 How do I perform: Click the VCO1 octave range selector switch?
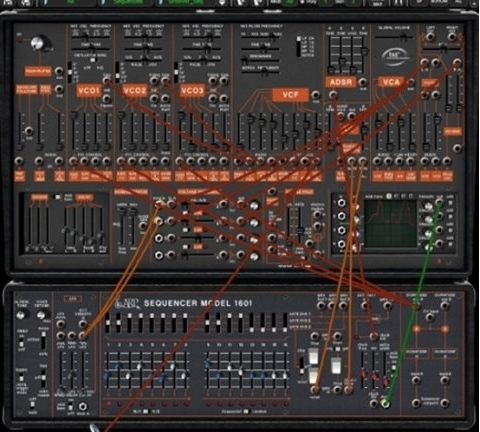[70, 72]
